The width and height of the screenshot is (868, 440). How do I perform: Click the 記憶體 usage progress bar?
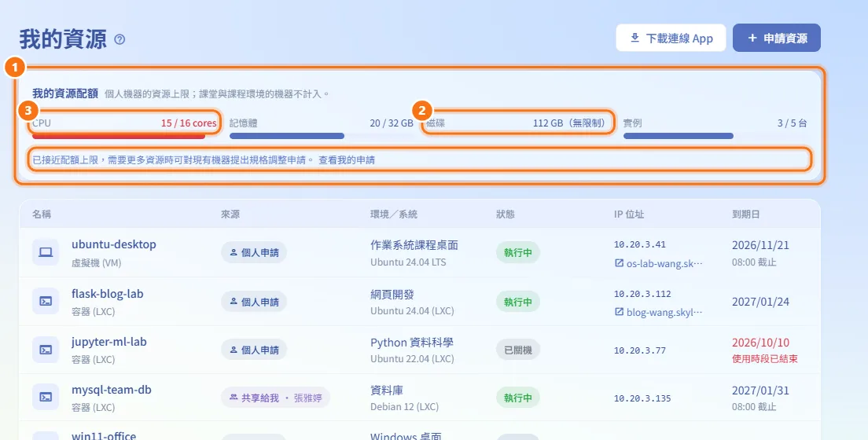(321, 136)
